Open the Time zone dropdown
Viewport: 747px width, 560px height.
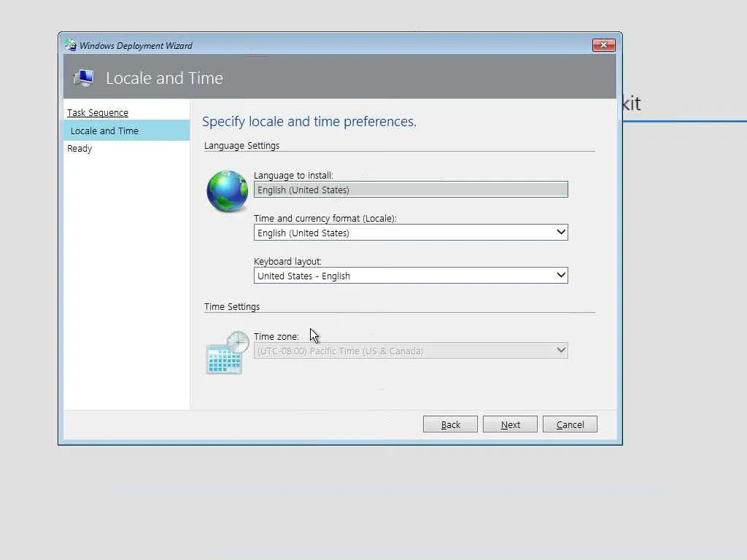pyautogui.click(x=411, y=351)
